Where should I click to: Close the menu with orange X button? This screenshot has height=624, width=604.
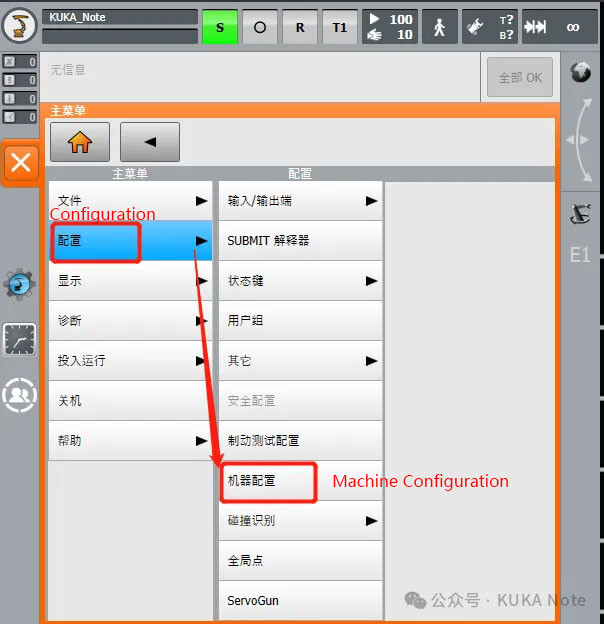(20, 163)
